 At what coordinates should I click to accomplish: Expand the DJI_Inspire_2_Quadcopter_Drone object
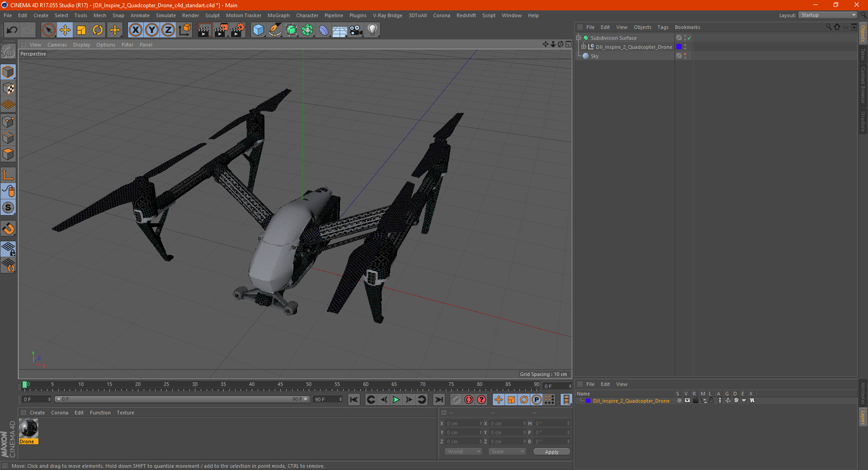584,47
